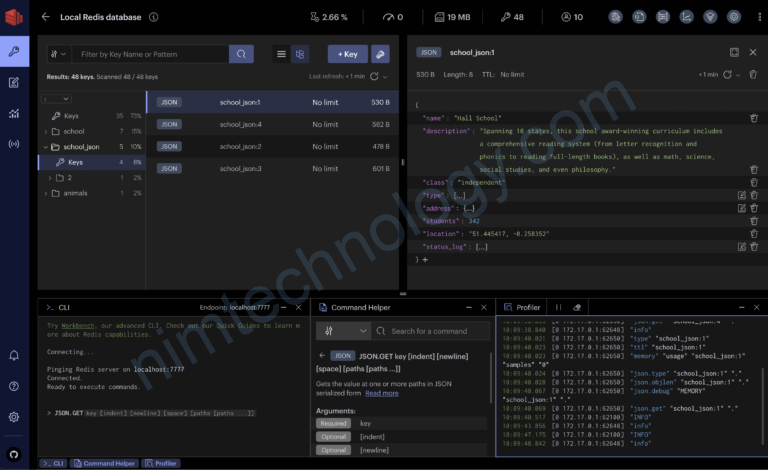Delete the "students" JSON field
The height and width of the screenshot is (470, 768).
pos(754,221)
